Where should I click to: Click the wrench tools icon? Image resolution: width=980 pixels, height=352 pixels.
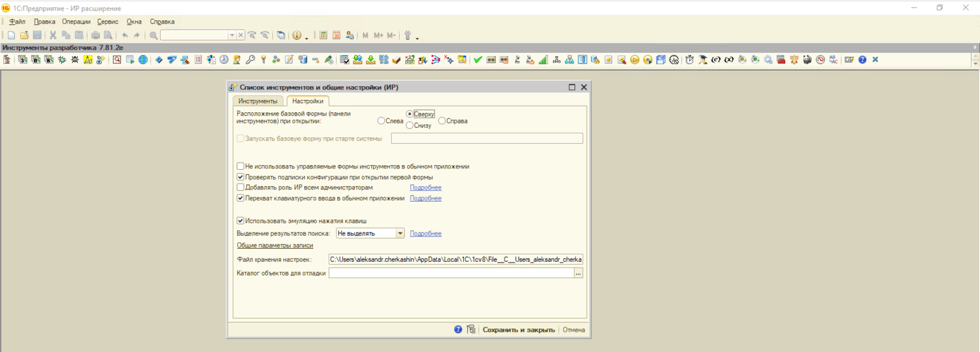[x=408, y=35]
